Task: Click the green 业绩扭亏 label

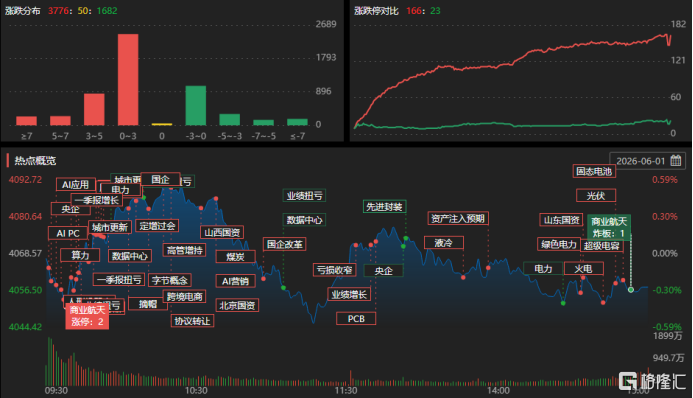Action: point(305,196)
